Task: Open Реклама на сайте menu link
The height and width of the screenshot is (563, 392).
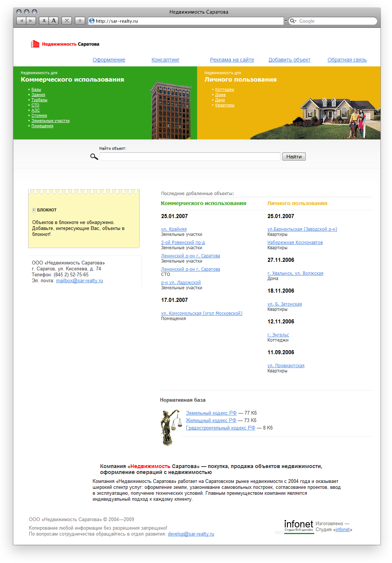Action: click(232, 60)
